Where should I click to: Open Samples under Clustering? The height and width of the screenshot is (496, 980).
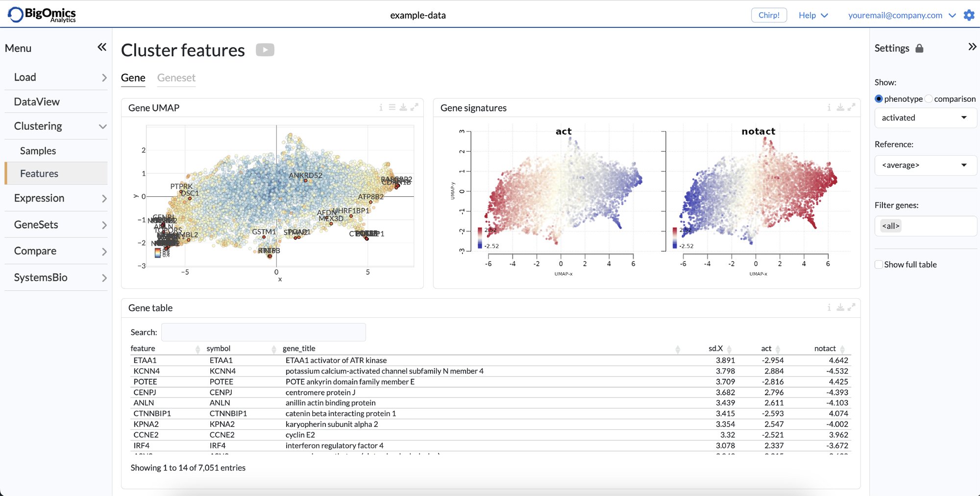[x=56, y=151]
